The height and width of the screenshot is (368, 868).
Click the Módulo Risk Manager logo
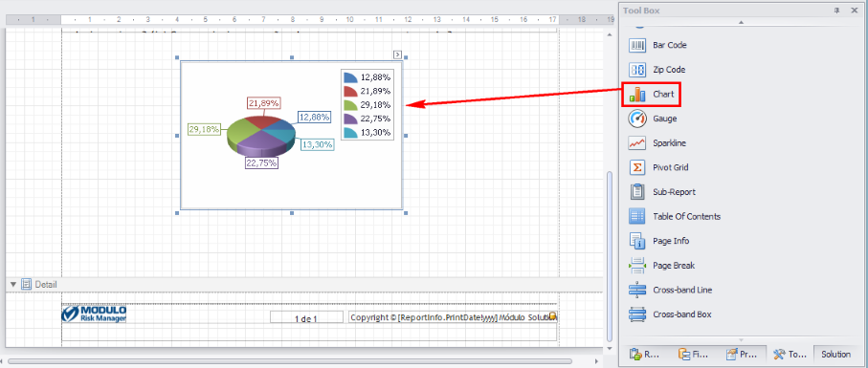94,314
